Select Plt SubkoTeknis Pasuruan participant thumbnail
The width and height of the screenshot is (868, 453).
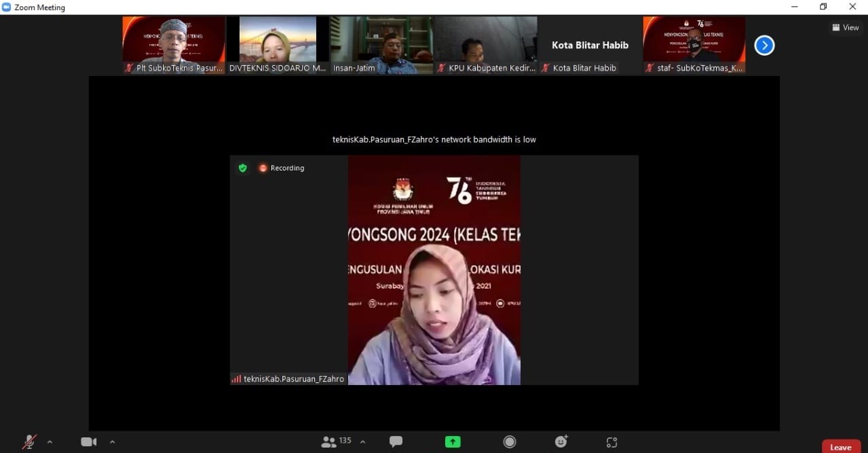(174, 45)
